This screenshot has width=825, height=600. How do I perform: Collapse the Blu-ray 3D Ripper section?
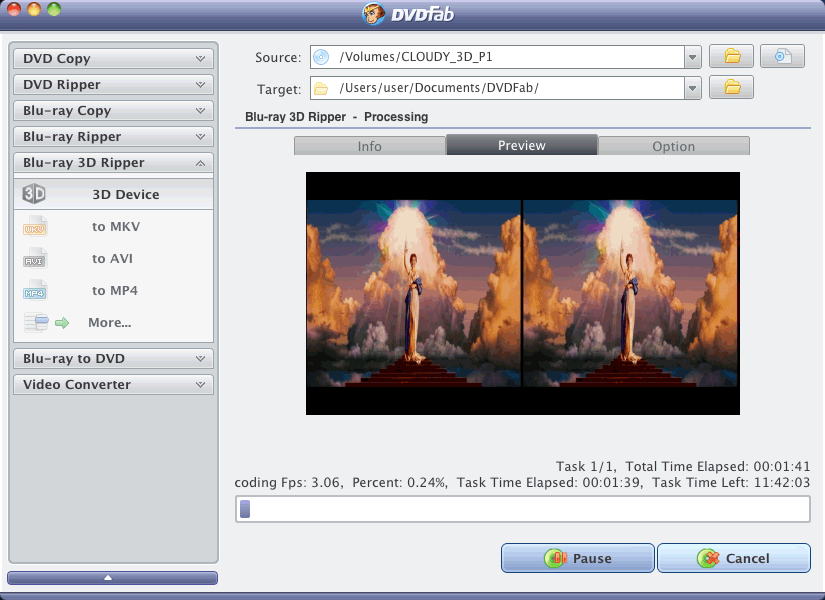(x=113, y=163)
